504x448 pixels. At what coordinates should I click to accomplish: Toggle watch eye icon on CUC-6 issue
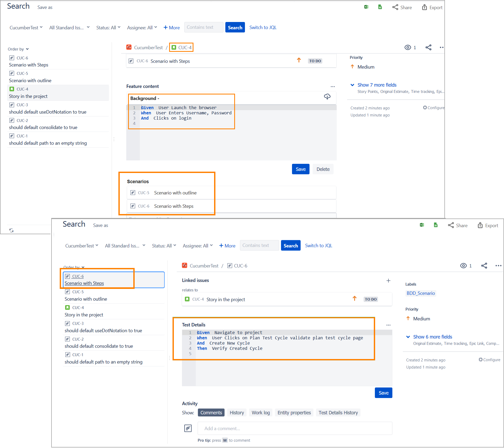pos(463,266)
